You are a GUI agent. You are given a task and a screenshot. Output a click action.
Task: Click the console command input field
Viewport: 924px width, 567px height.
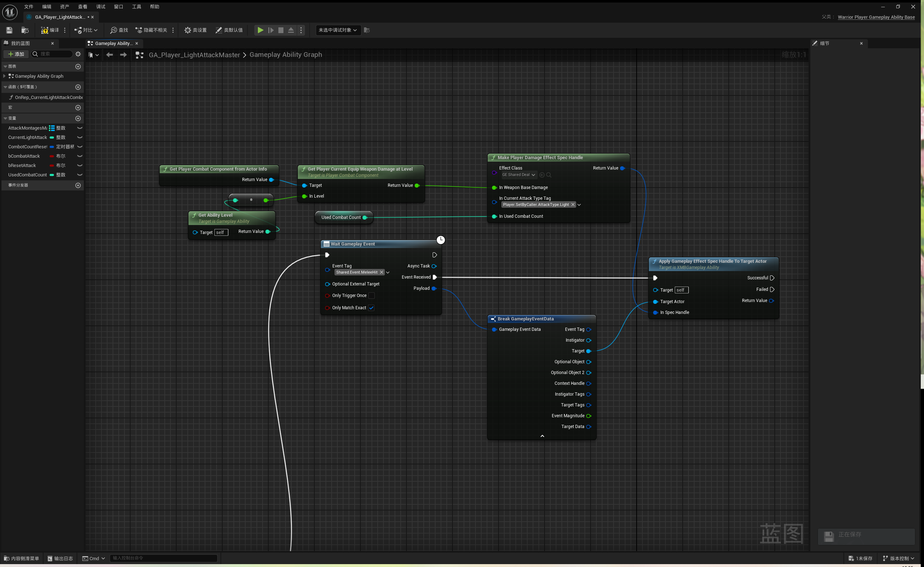tap(164, 558)
